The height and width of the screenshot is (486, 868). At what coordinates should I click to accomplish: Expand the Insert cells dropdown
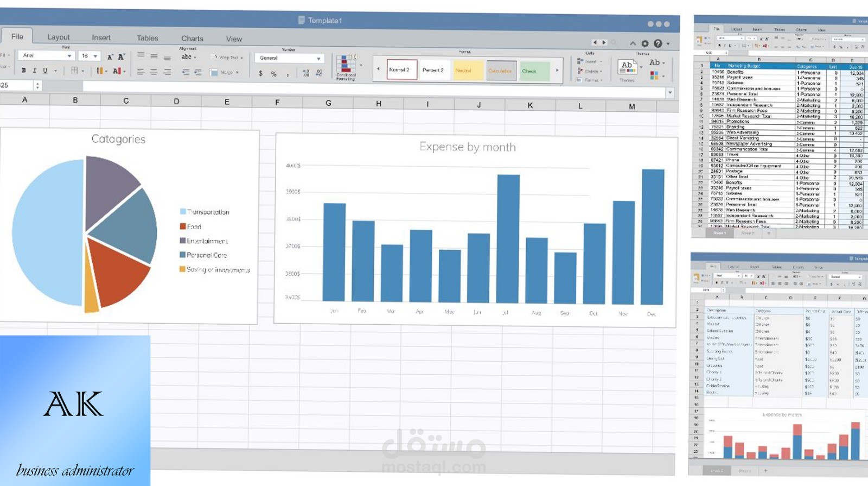tap(601, 61)
